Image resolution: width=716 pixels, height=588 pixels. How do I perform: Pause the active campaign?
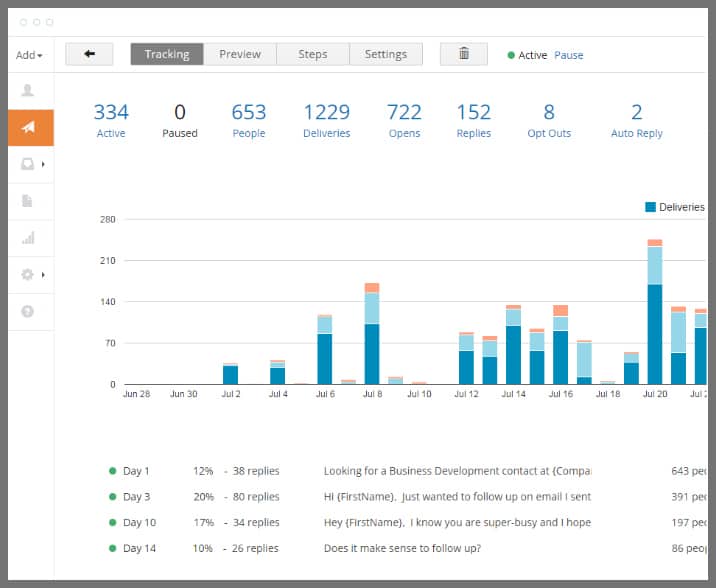pos(568,55)
